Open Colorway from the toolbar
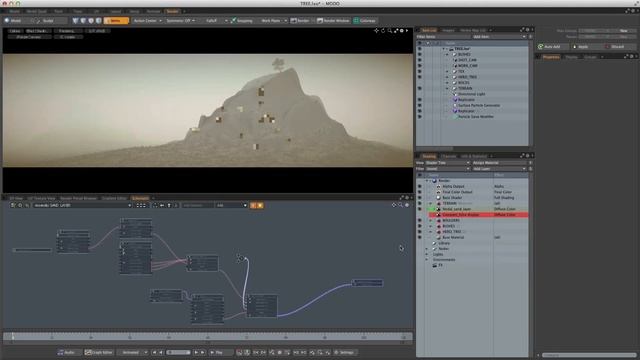The width and height of the screenshot is (640, 360). [364, 20]
